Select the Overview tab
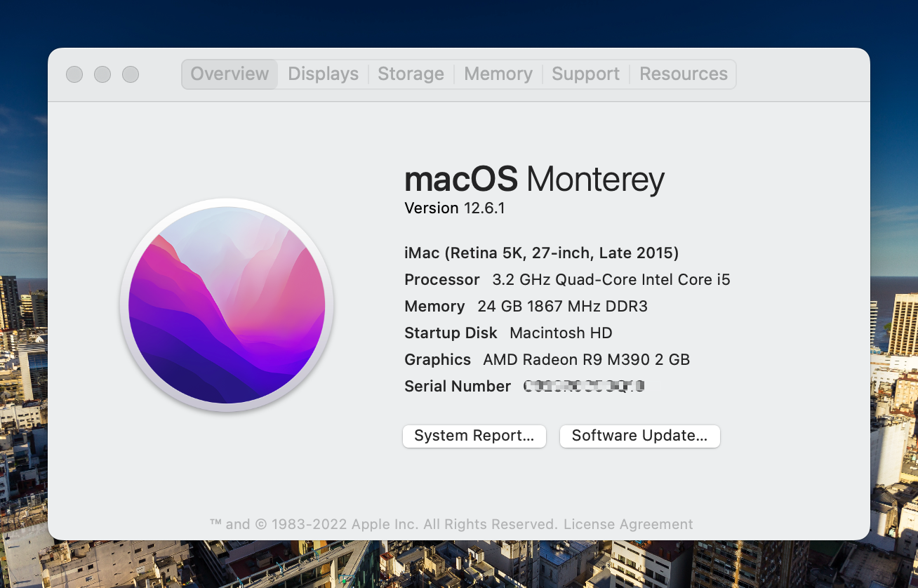 229,74
